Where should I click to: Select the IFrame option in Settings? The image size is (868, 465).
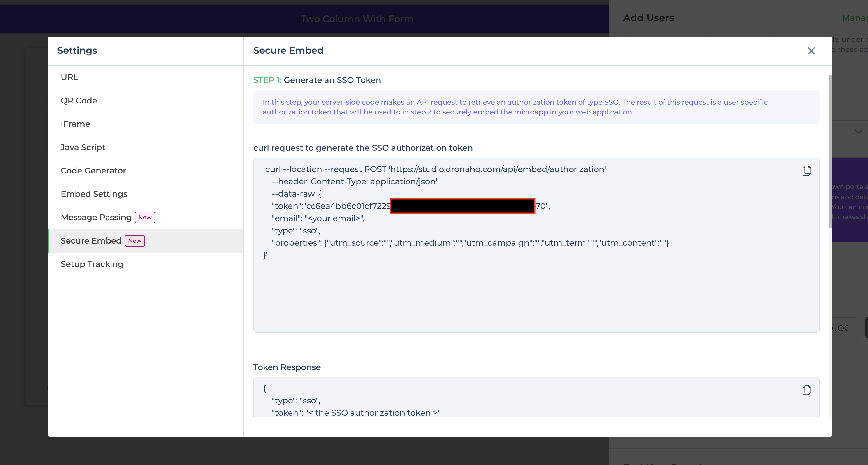[x=146, y=124]
